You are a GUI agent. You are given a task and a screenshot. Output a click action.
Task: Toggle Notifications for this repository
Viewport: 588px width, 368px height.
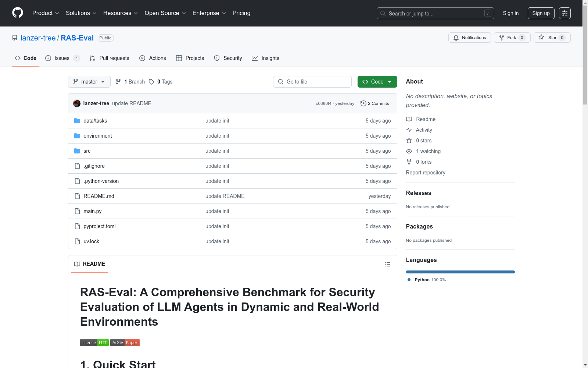[x=469, y=38]
